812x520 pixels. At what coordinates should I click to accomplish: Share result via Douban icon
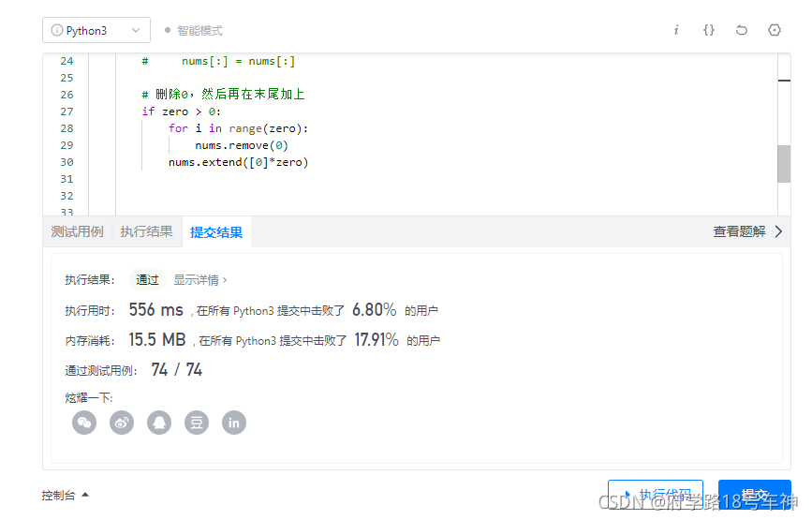click(197, 423)
